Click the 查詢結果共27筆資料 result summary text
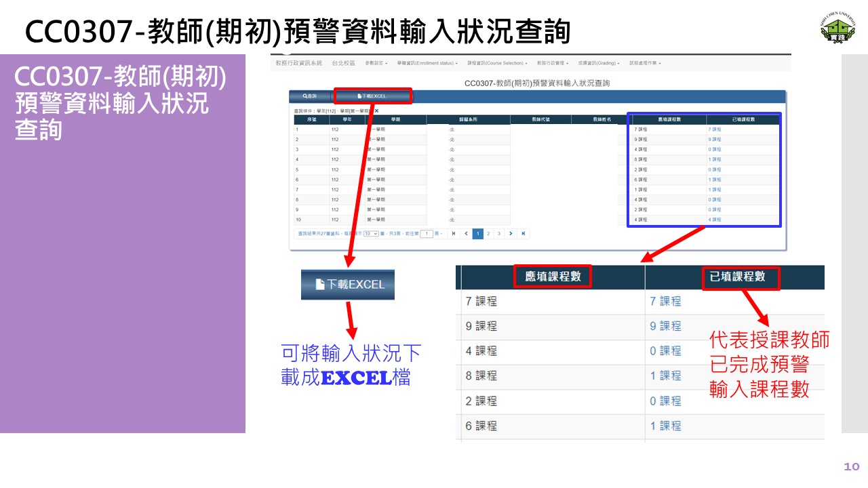The width and height of the screenshot is (868, 488). pos(318,234)
